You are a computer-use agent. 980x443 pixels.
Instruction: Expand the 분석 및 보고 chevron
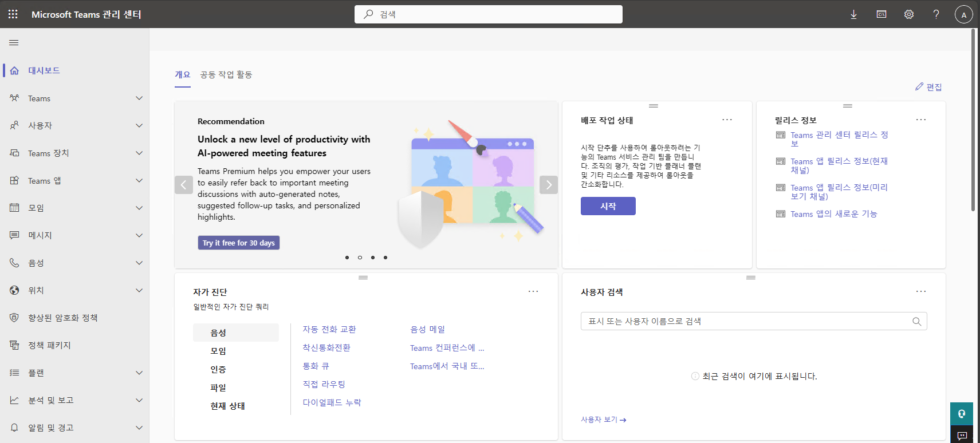[139, 400]
